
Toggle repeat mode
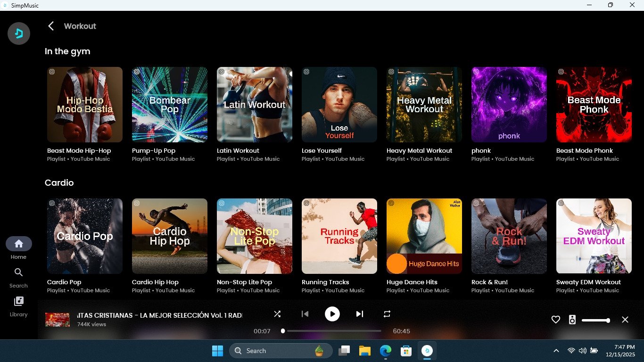(387, 314)
